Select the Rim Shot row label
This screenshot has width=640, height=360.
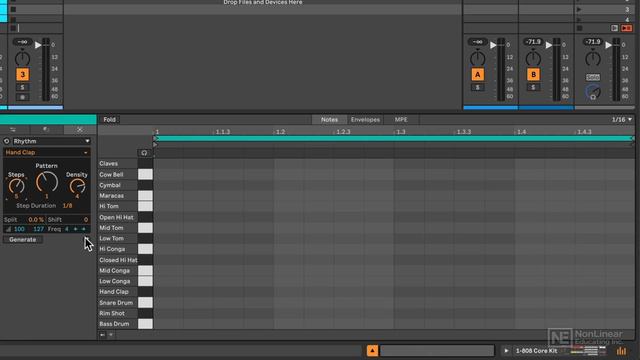pos(112,313)
